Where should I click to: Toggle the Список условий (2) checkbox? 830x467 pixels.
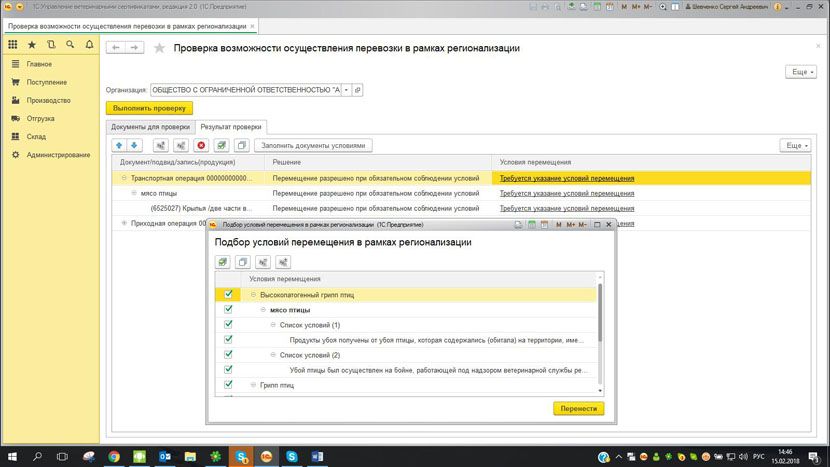(x=228, y=355)
